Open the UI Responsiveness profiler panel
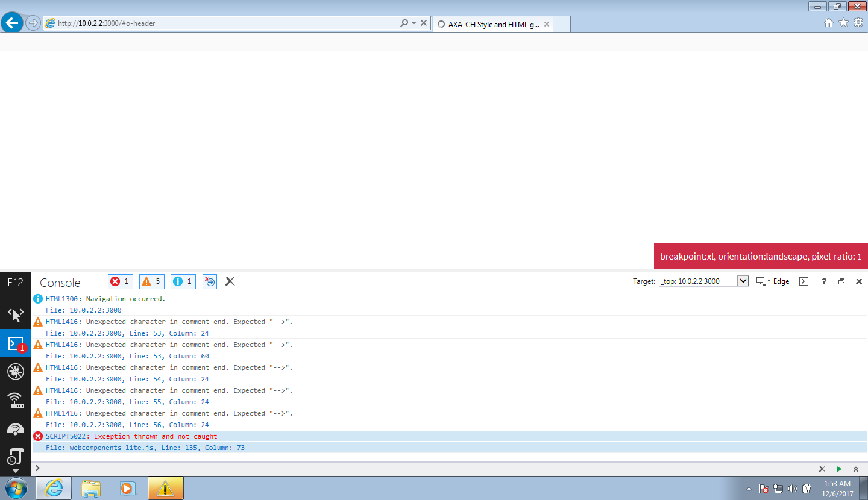 [15, 428]
